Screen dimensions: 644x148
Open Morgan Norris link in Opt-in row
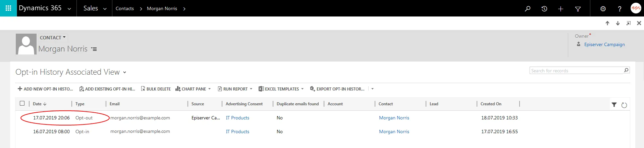click(394, 132)
